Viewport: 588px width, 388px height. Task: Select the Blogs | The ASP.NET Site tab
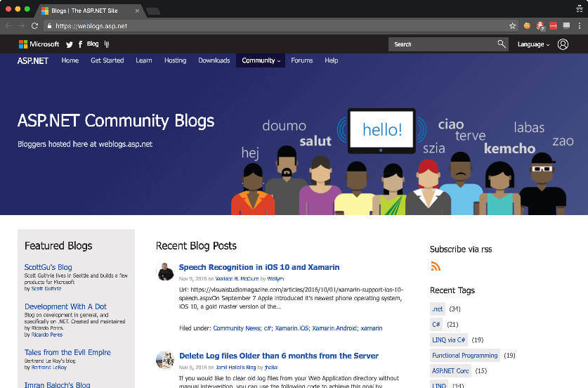click(89, 11)
